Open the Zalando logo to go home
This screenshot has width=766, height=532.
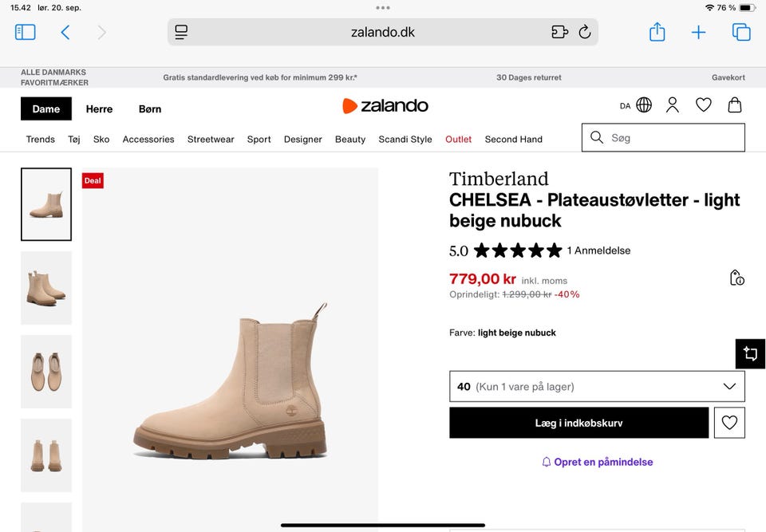[385, 104]
